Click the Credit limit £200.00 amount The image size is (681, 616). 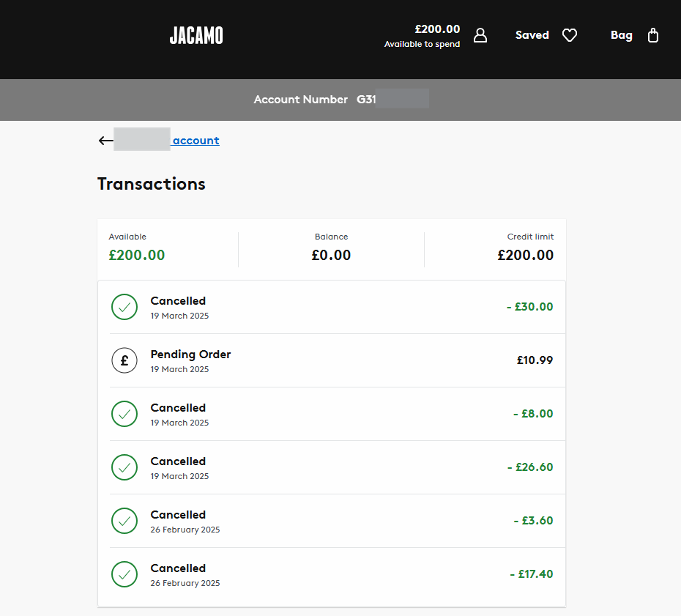pos(526,255)
